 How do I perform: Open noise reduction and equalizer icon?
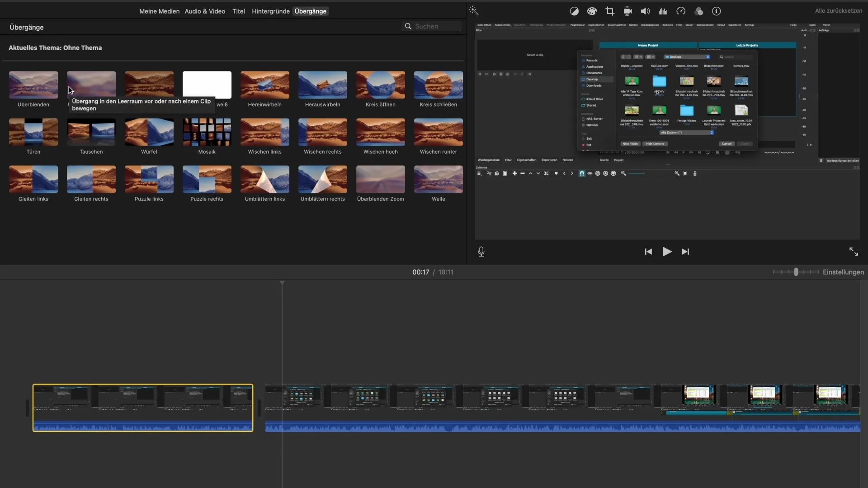663,11
